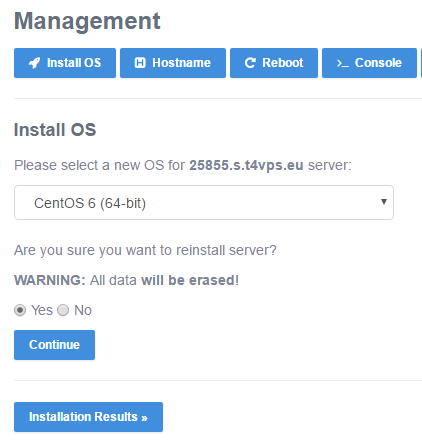Click the Management page heading
Viewport: 422px width, 444px height.
[87, 21]
